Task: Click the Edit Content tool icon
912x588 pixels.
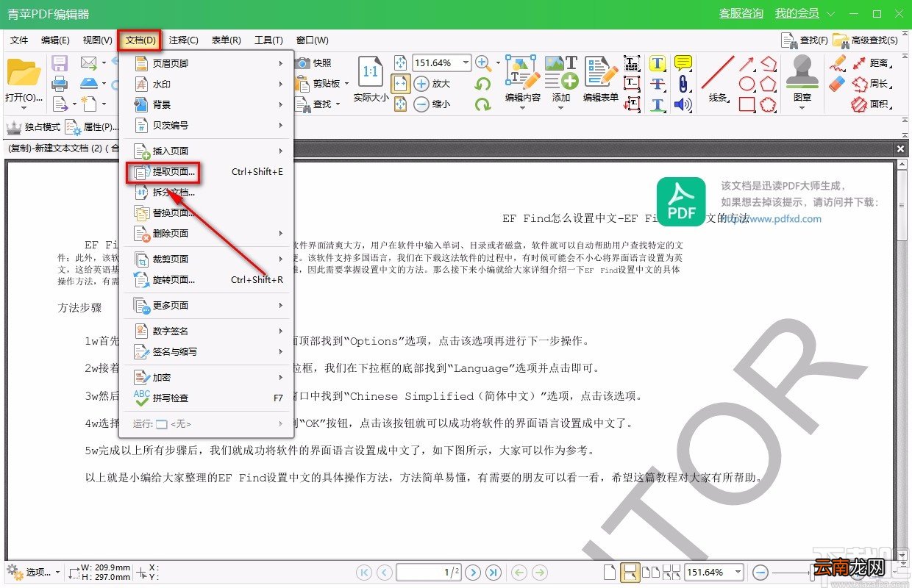Action: 523,72
